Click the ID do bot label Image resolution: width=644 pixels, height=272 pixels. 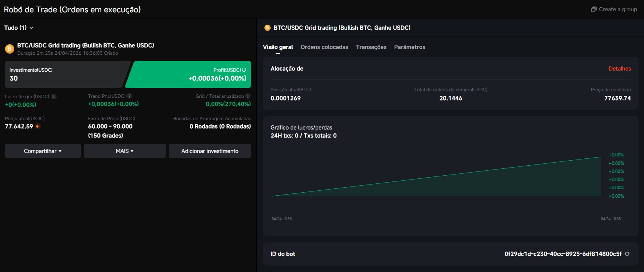[283, 254]
